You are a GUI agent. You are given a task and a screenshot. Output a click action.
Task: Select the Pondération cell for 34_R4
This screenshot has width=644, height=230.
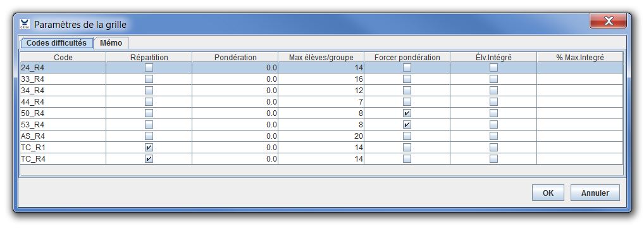(x=235, y=91)
